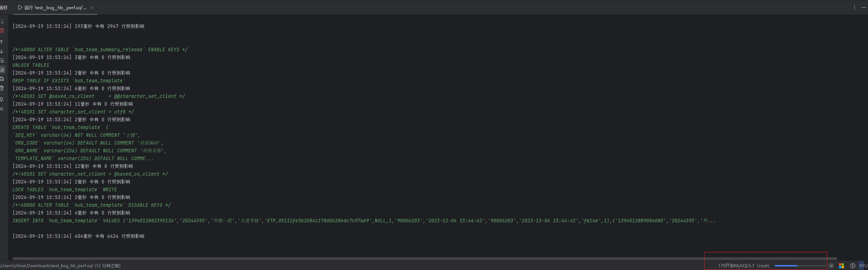
Task: Click the blue background task progress bar
Action: click(800, 266)
